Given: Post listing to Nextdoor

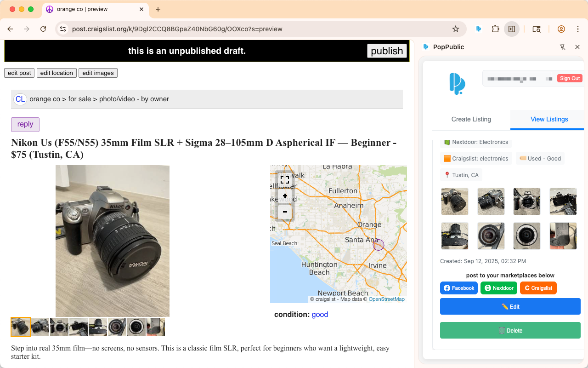Looking at the screenshot, I should [x=499, y=288].
